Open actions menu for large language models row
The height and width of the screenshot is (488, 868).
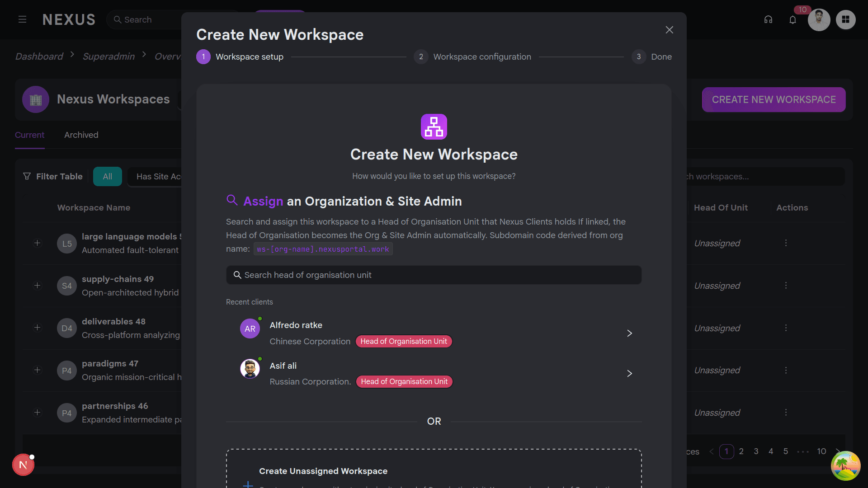(x=786, y=243)
